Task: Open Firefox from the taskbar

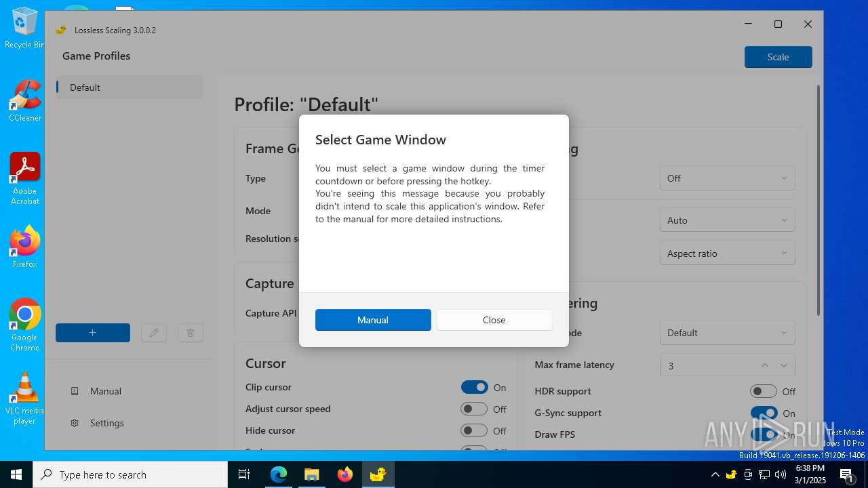Action: click(344, 474)
